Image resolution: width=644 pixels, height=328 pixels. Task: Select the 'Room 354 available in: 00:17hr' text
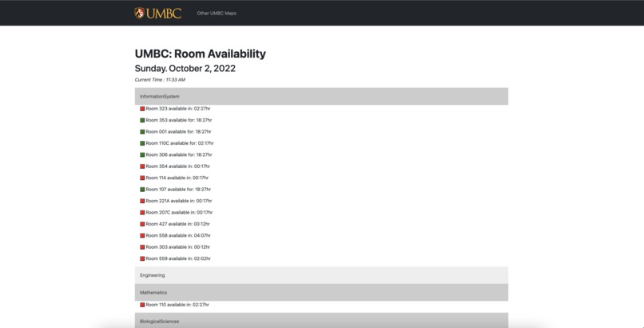tap(178, 166)
